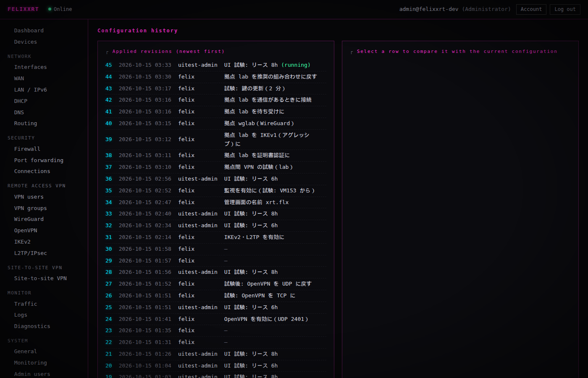Open the Diagnostics page
Image resolution: width=588 pixels, height=378 pixels.
[32, 326]
